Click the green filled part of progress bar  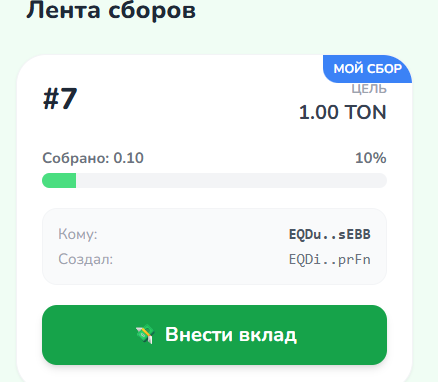click(59, 181)
